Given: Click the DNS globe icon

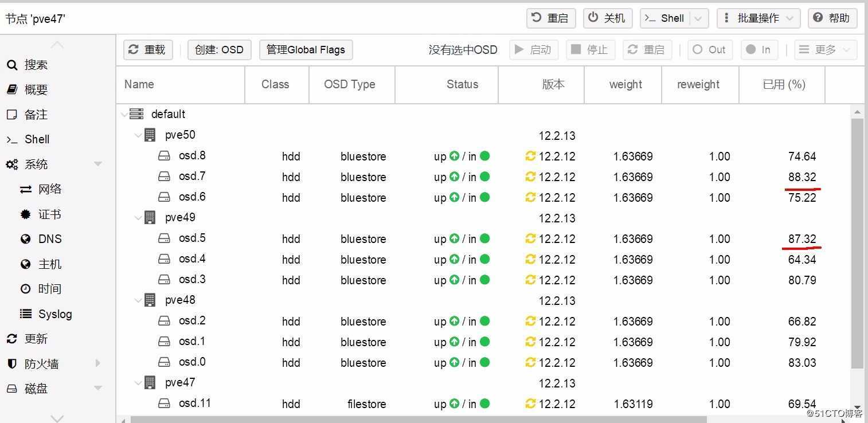Looking at the screenshot, I should pyautogui.click(x=26, y=239).
